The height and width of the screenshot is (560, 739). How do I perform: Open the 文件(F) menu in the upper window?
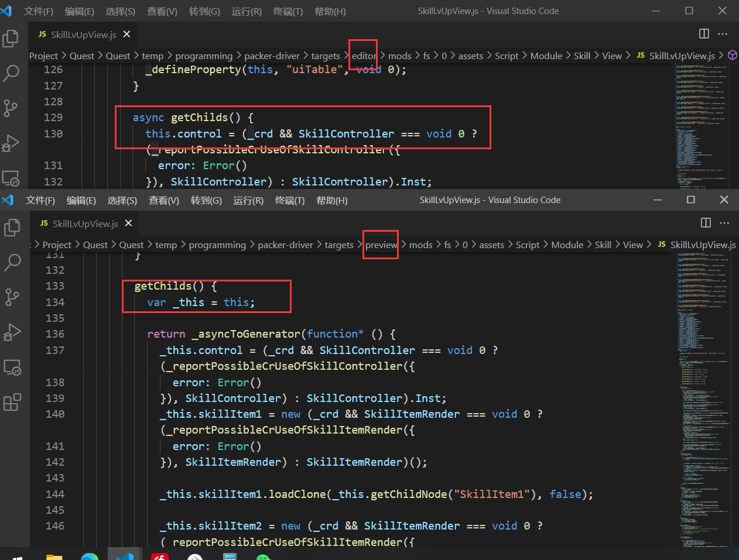pyautogui.click(x=38, y=11)
